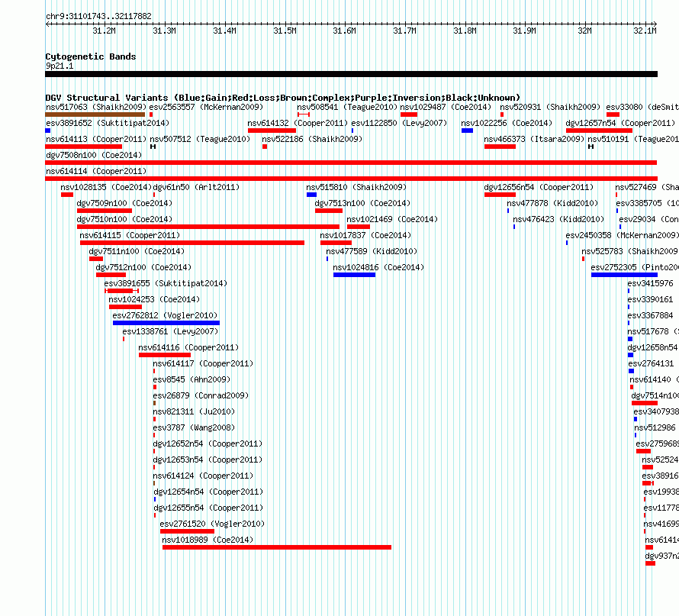The height and width of the screenshot is (616, 679).
Task: Click the brown nsv517063 complex variant bar
Action: (x=95, y=114)
